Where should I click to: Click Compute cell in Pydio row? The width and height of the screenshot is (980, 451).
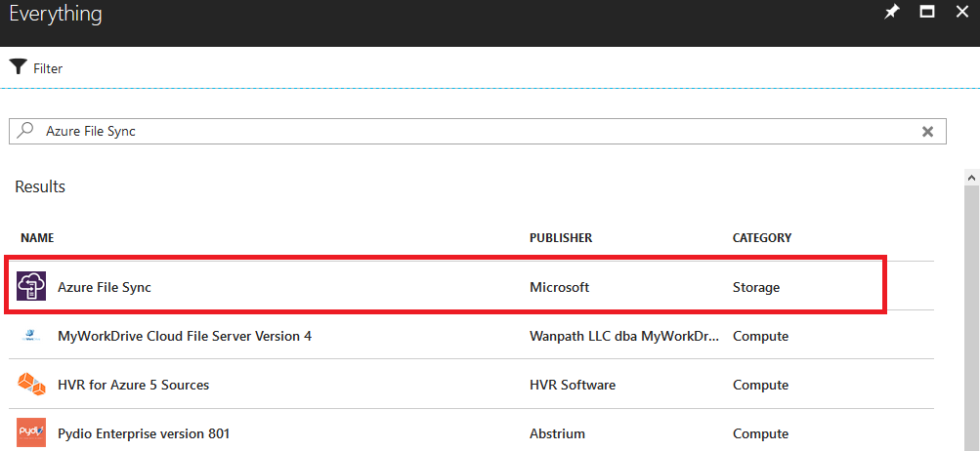760,433
